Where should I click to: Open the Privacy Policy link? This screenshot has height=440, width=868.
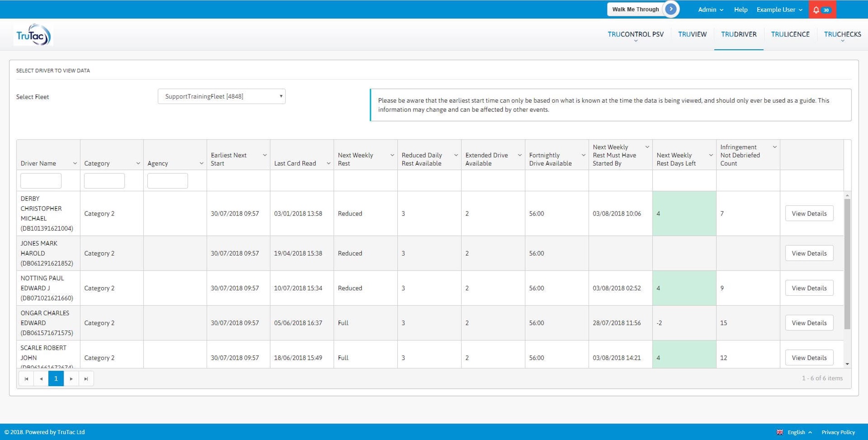(838, 432)
